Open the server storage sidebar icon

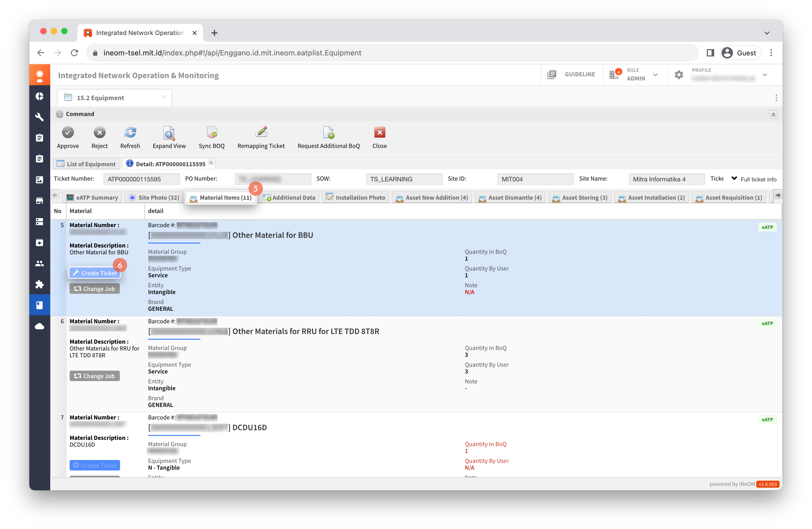pyautogui.click(x=40, y=222)
